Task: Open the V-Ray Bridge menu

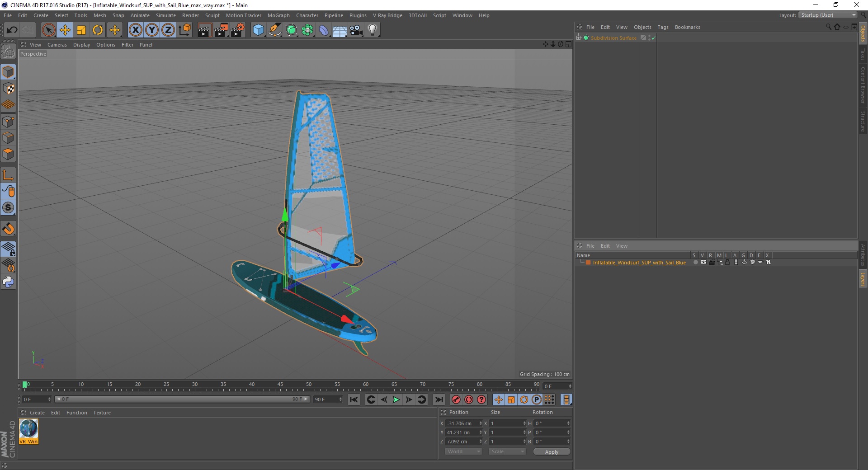Action: coord(387,15)
